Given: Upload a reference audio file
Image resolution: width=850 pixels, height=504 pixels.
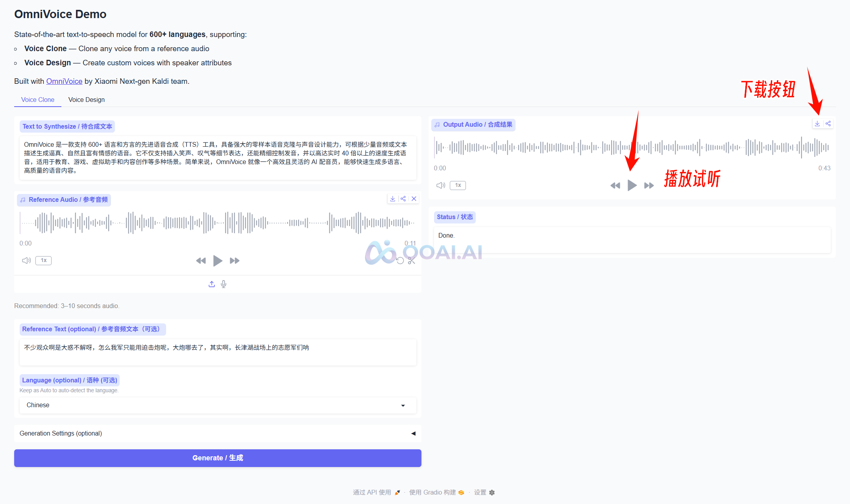Looking at the screenshot, I should point(212,284).
